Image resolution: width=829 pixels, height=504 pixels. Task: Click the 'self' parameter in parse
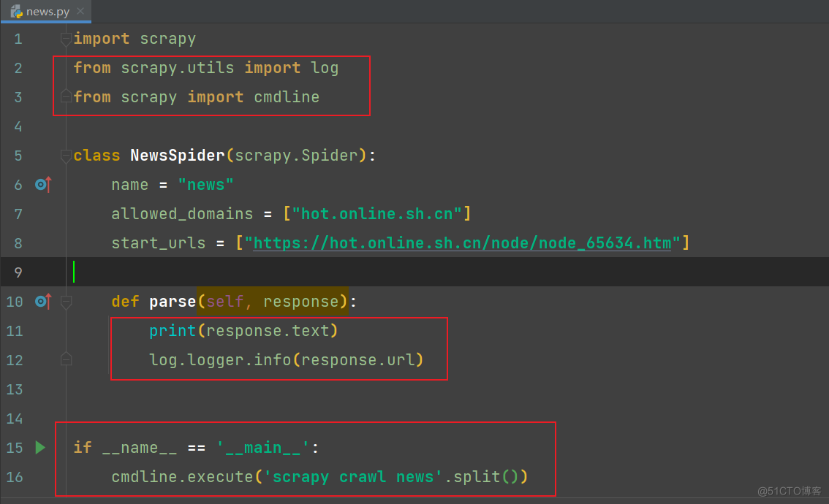coord(224,302)
